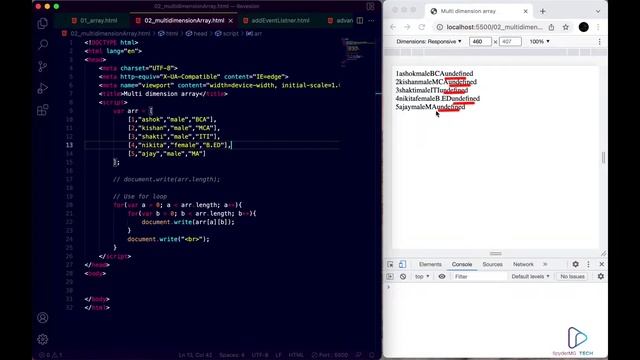Open the Dimensions: Responsive dropdown
This screenshot has width=640, height=360.
point(429,42)
